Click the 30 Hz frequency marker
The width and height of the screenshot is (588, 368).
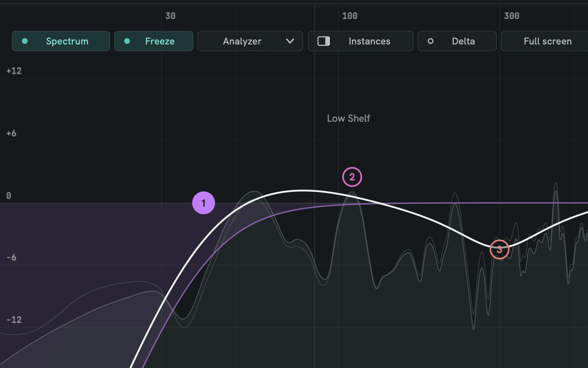(x=170, y=16)
